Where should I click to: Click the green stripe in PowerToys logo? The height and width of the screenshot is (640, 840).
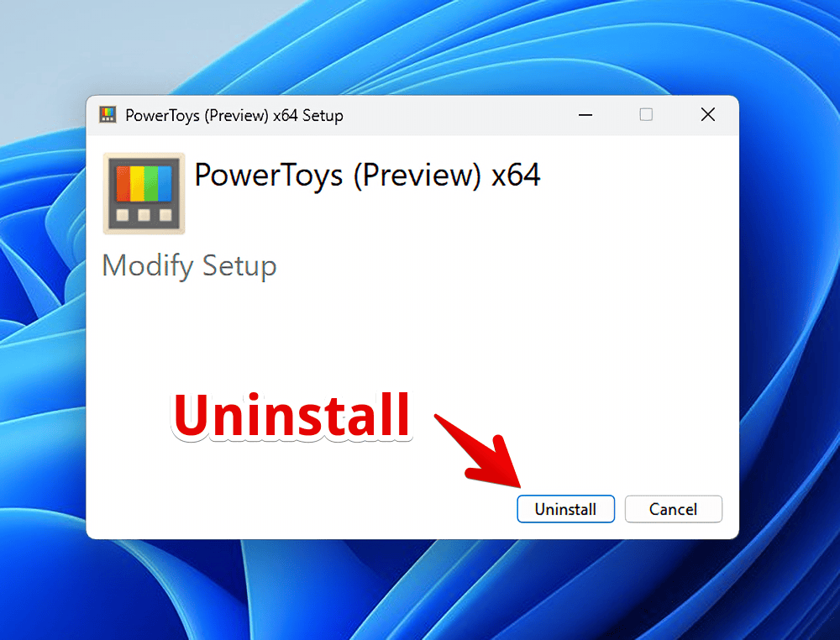[151, 184]
